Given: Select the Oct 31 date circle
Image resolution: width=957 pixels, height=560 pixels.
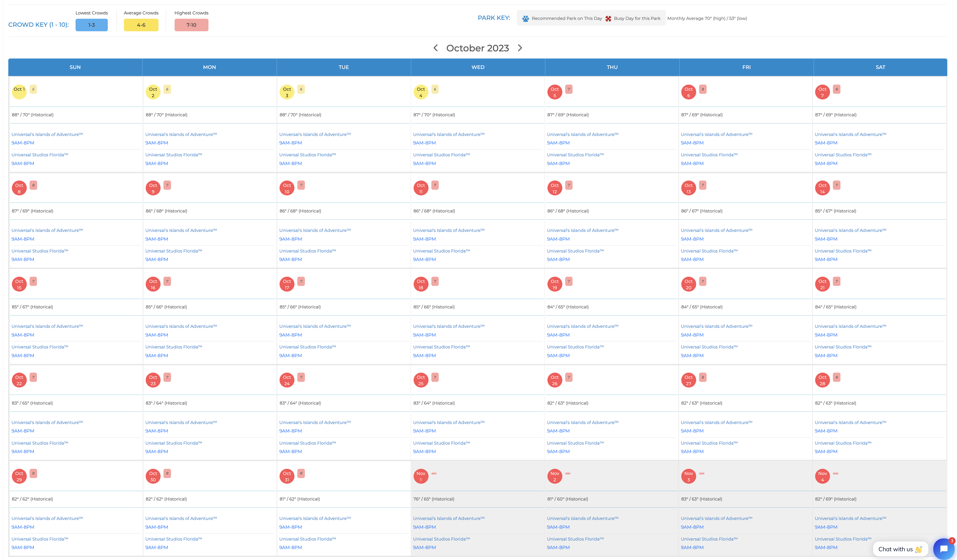Looking at the screenshot, I should pos(287,476).
